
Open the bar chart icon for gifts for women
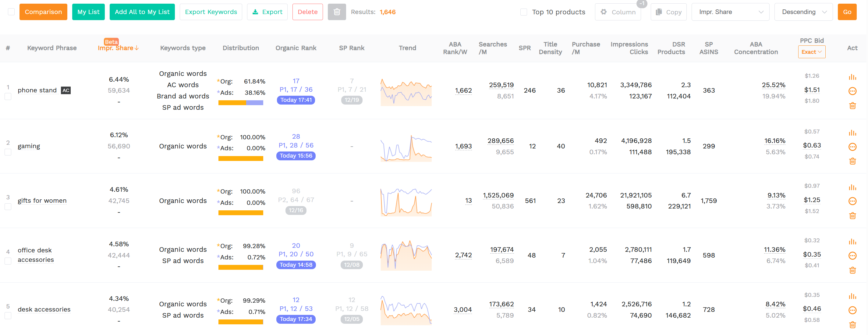(852, 188)
